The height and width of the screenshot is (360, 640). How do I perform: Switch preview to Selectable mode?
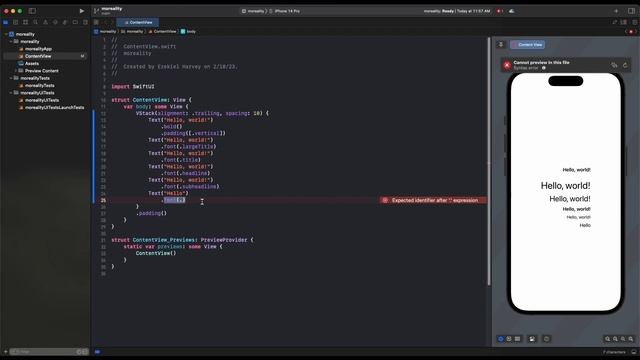pos(509,339)
